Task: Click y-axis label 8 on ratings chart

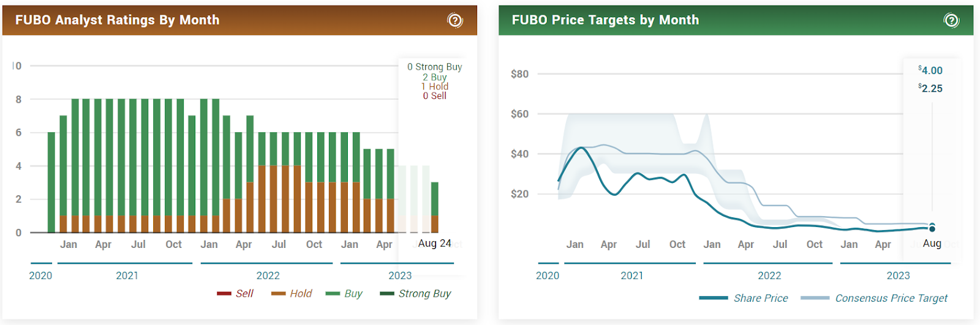Action: pyautogui.click(x=18, y=99)
